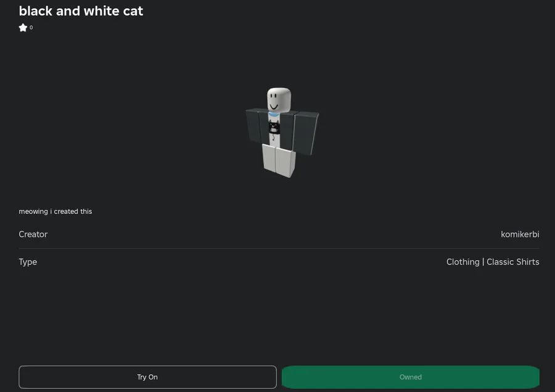Click the Creator label
Screen dimensions: 555x392
pyautogui.click(x=33, y=234)
